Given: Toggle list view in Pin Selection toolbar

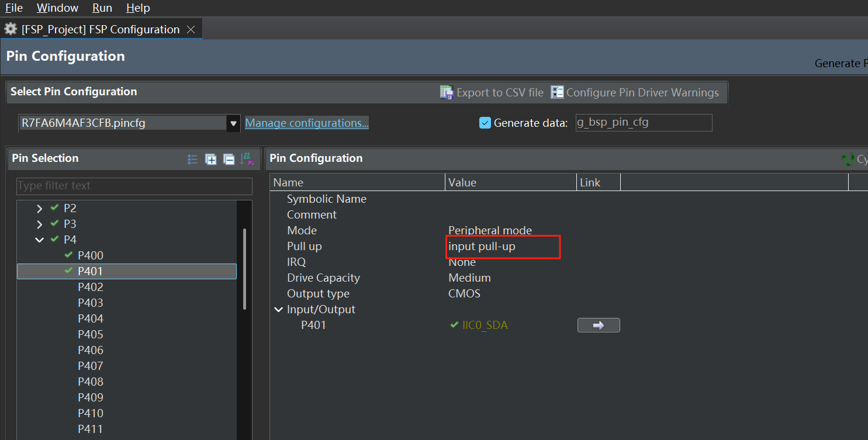Looking at the screenshot, I should [193, 159].
